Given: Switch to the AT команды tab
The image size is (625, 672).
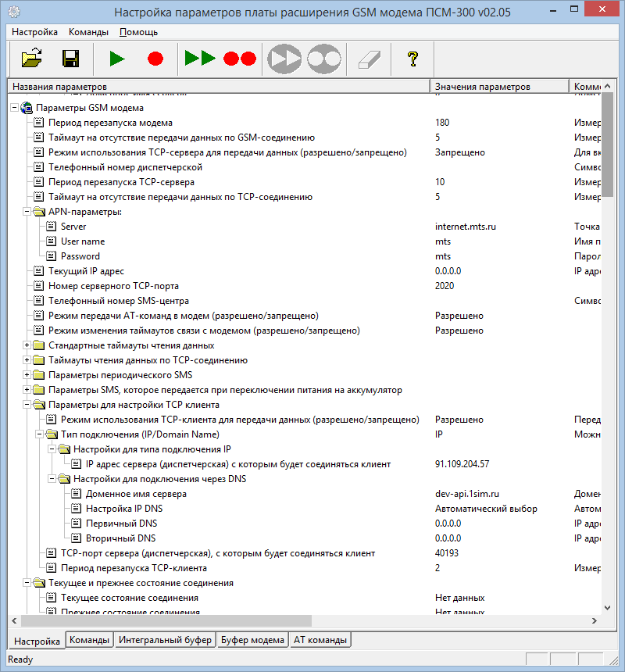Looking at the screenshot, I should click(x=320, y=640).
